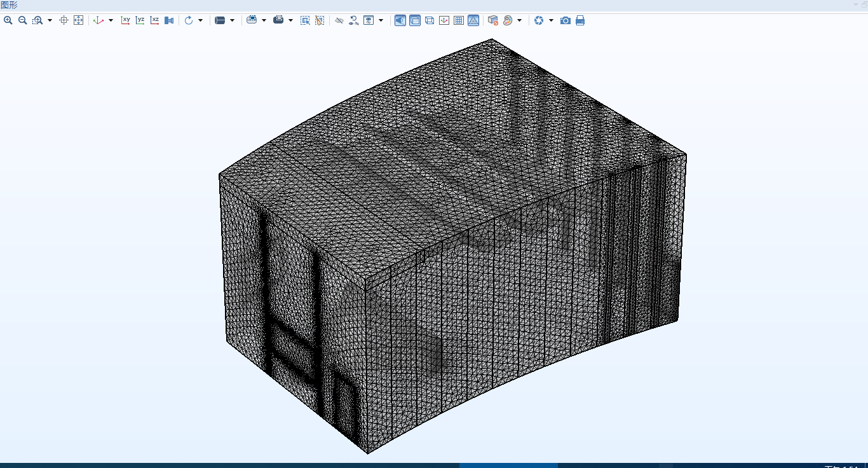Switch to the XZ plane view
Viewport: 868px width, 468px height.
click(154, 20)
